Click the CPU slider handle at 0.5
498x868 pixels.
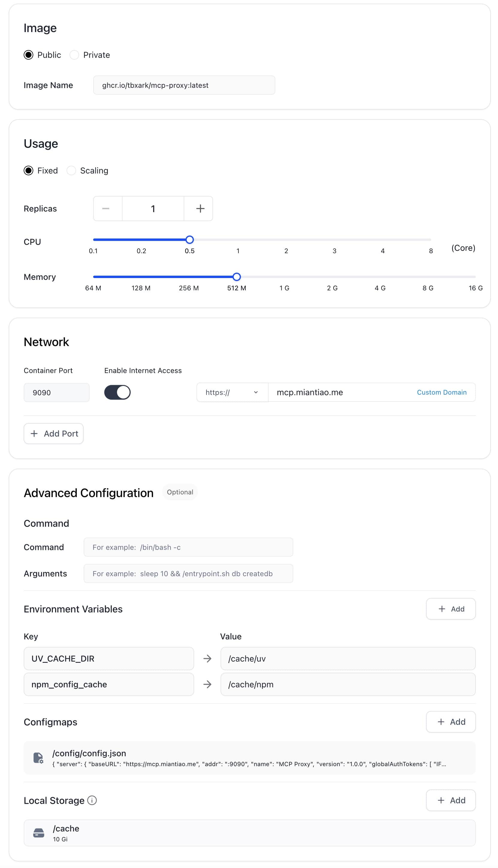point(189,240)
